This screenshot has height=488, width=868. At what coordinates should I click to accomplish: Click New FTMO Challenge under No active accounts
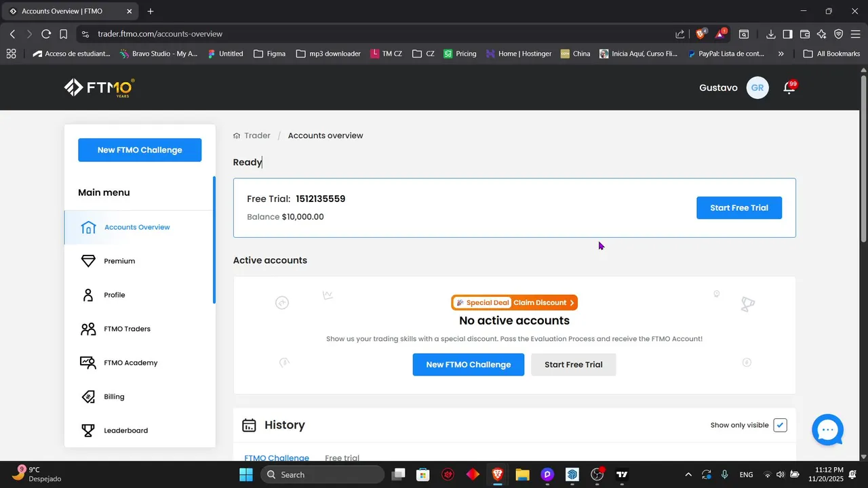pos(469,365)
